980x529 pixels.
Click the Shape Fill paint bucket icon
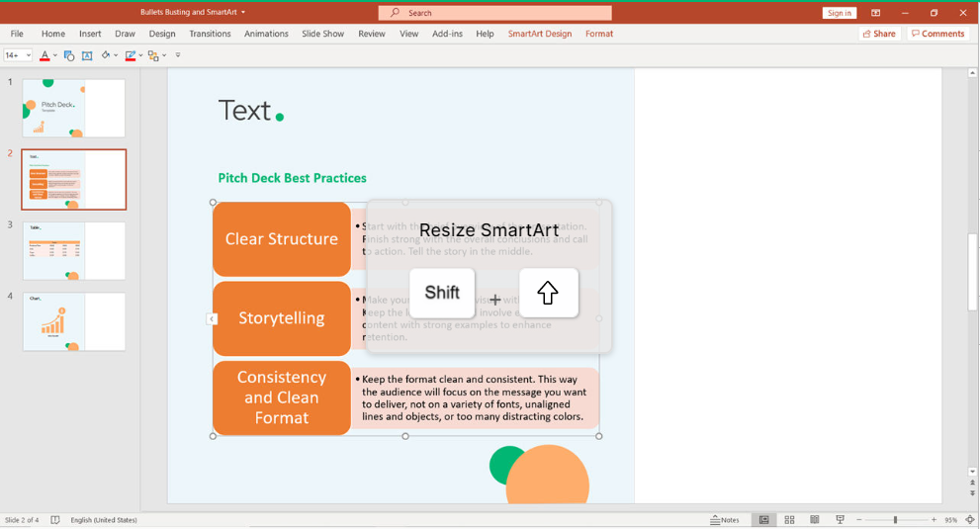(x=105, y=55)
